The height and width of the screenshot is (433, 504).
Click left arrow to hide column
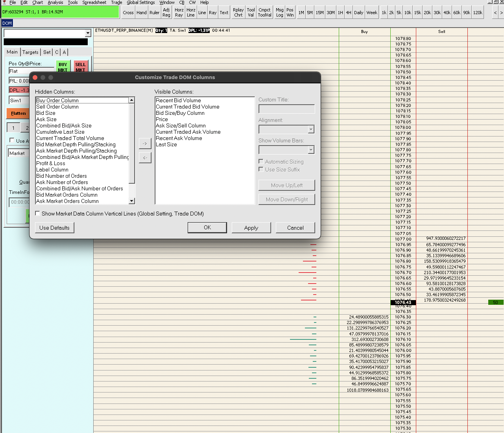tap(145, 158)
